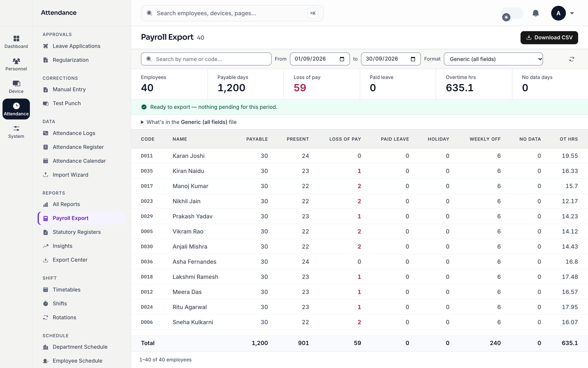Refresh the payroll export table
Image resolution: width=588 pixels, height=368 pixels.
tap(571, 59)
